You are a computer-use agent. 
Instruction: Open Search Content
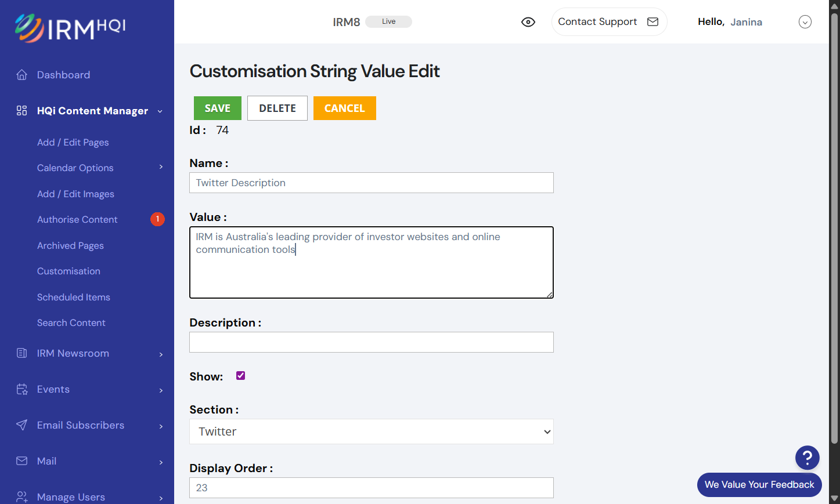click(71, 322)
